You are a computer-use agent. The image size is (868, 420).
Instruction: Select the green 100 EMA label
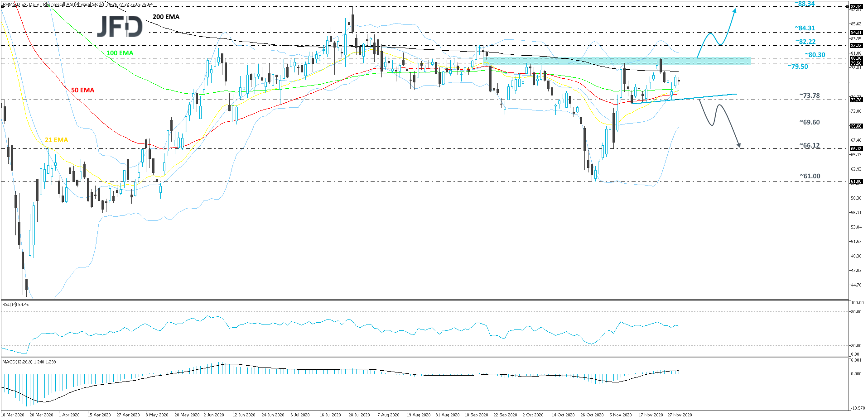coord(120,53)
